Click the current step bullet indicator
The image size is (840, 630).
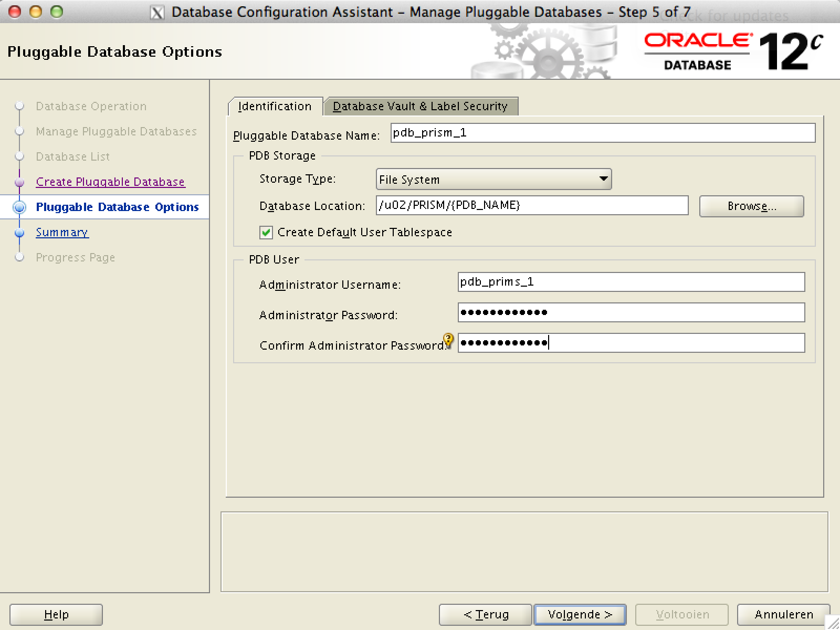pyautogui.click(x=19, y=207)
